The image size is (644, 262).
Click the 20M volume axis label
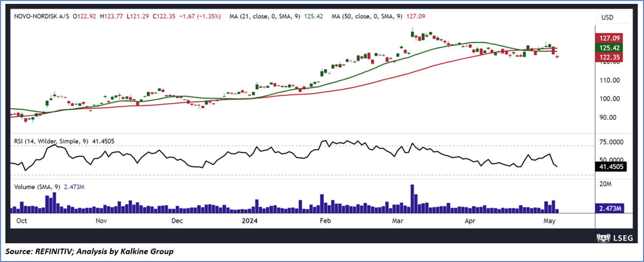[x=606, y=183]
